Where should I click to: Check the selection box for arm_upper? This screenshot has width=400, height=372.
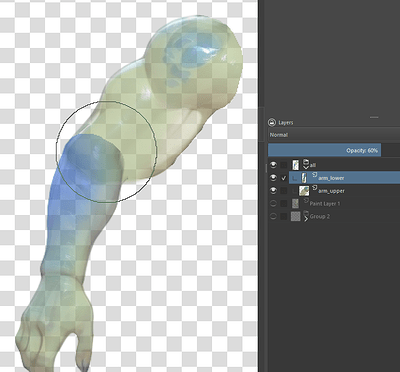[x=284, y=191]
